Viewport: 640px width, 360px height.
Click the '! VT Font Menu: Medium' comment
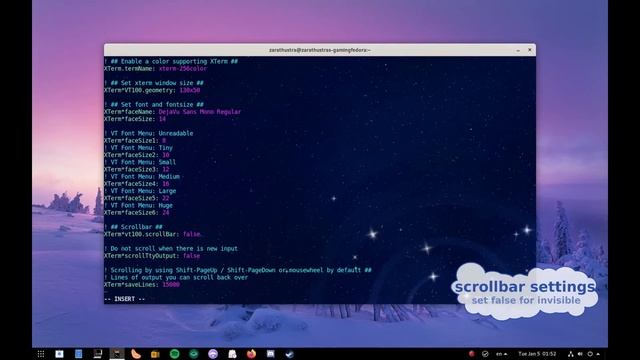point(142,176)
